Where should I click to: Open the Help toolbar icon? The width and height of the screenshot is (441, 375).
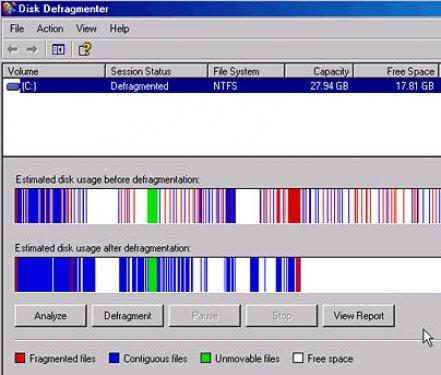pos(85,50)
